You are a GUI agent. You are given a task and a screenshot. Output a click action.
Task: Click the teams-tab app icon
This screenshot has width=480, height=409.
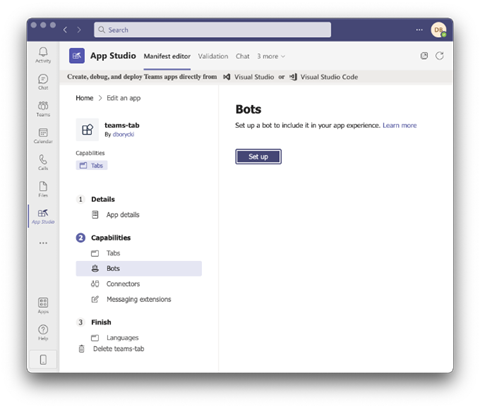87,129
